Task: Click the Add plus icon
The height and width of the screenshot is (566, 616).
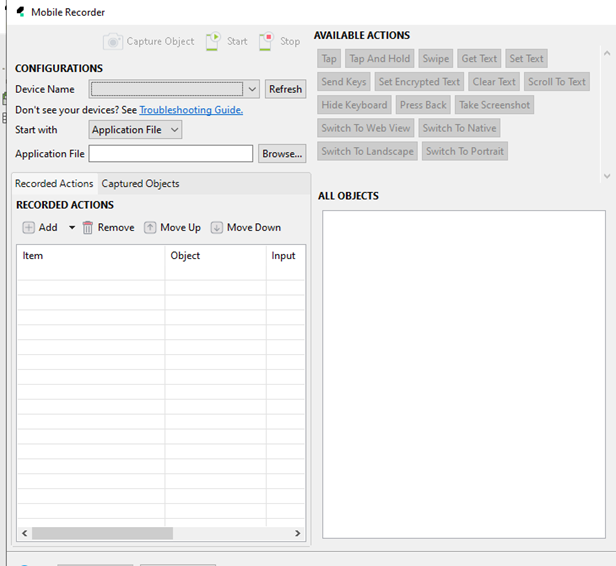Action: pyautogui.click(x=28, y=227)
